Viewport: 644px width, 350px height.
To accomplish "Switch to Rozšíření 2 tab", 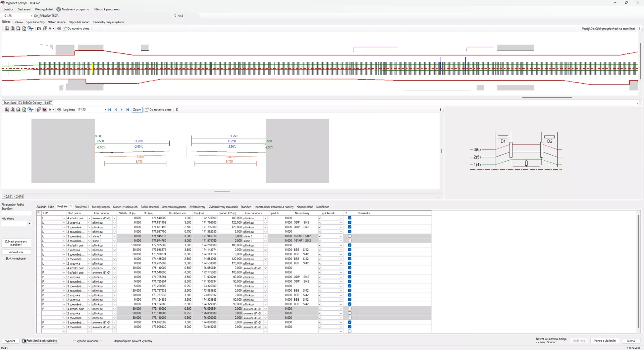I will [x=82, y=207].
